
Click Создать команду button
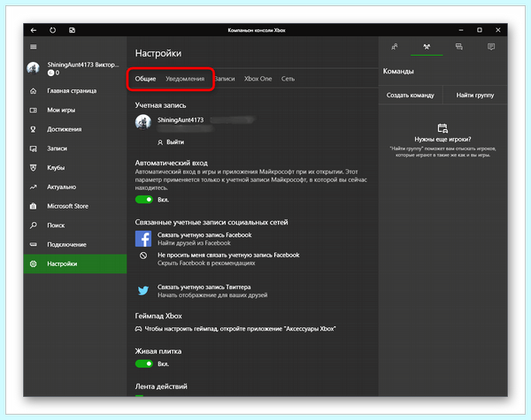410,95
